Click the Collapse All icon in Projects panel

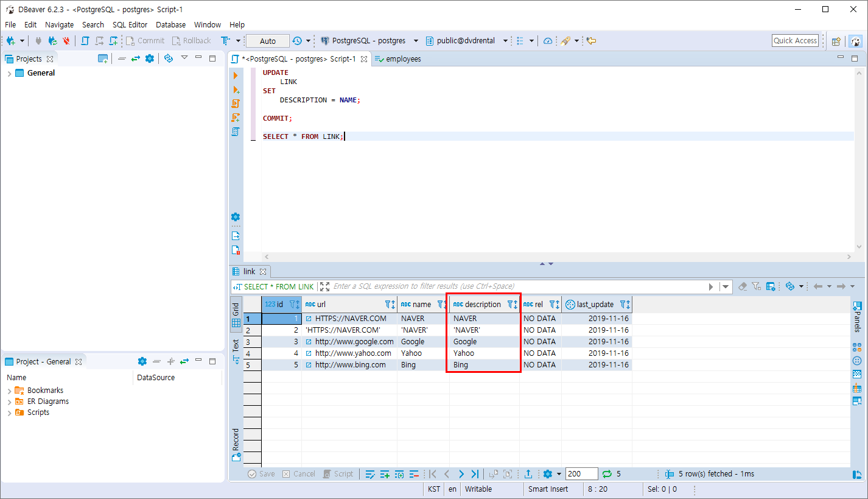tap(122, 58)
